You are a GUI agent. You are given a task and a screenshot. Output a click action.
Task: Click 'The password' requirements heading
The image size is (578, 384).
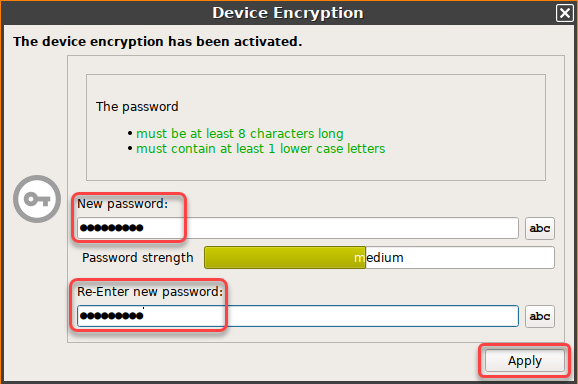click(x=137, y=107)
